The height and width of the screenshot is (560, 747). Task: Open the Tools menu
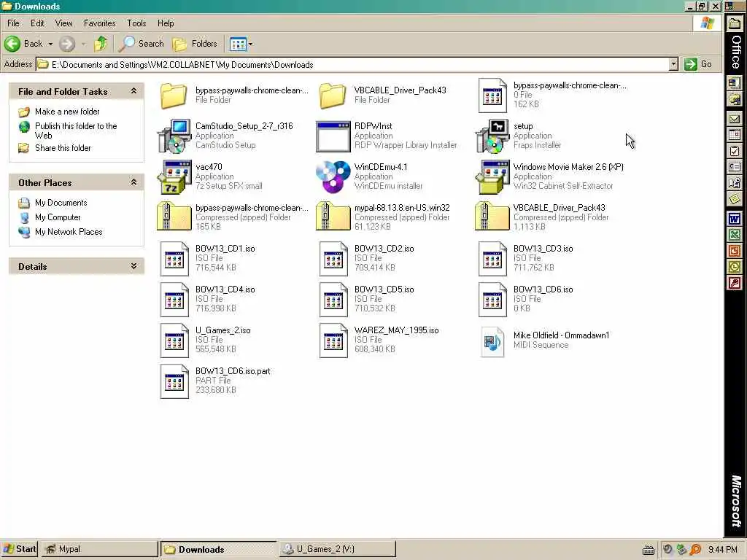pyautogui.click(x=136, y=23)
